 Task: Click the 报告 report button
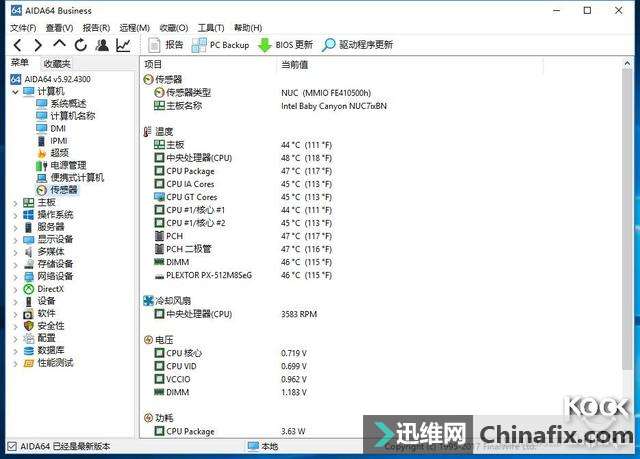point(166,45)
